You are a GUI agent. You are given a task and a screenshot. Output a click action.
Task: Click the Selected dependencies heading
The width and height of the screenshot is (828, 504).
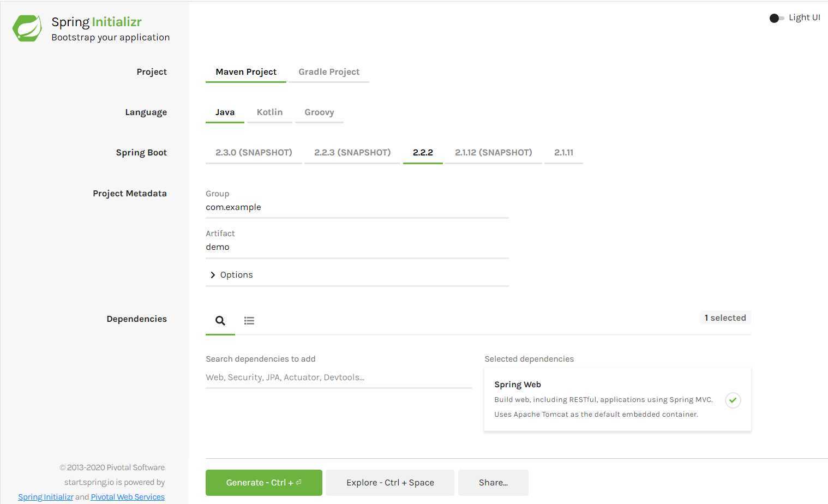coord(529,359)
